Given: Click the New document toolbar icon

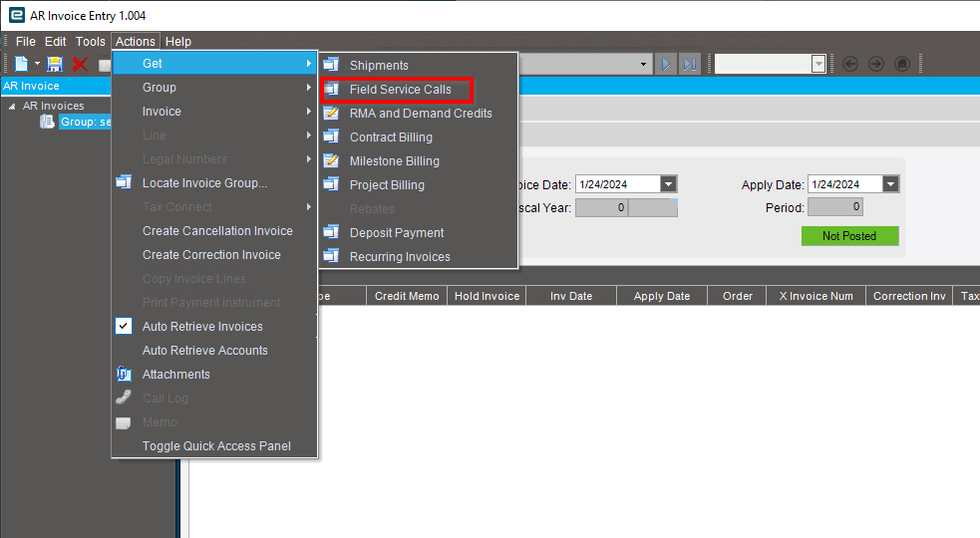Looking at the screenshot, I should 22,64.
